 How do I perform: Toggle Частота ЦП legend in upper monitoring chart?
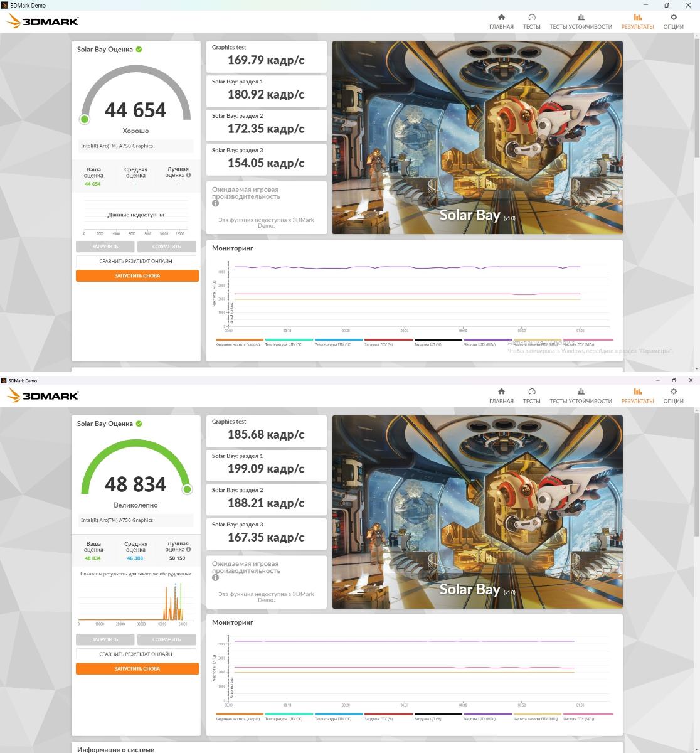point(487,343)
